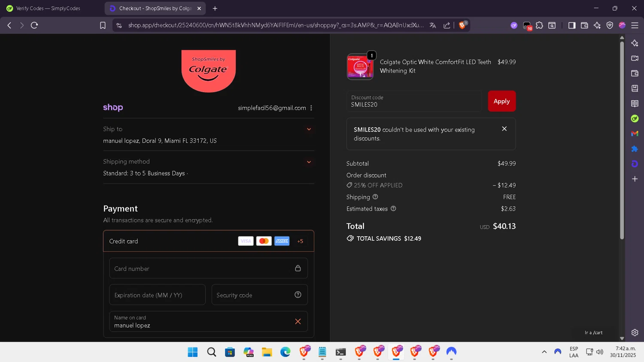Expand the Ship to section

pyautogui.click(x=309, y=129)
